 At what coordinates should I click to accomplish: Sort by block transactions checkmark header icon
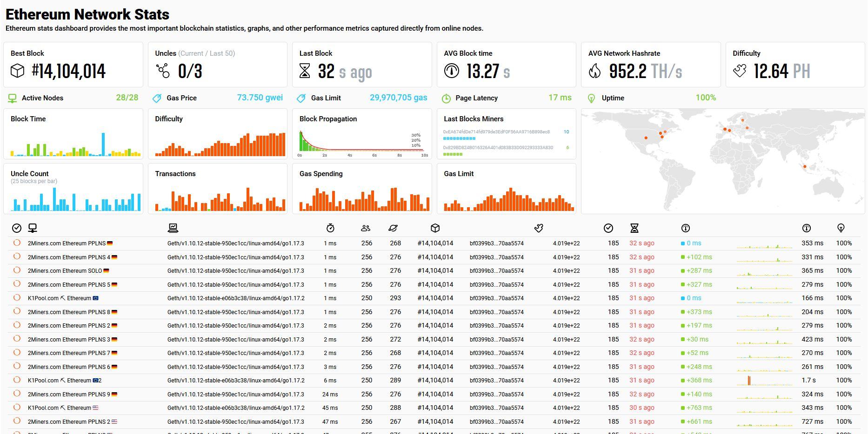point(608,228)
